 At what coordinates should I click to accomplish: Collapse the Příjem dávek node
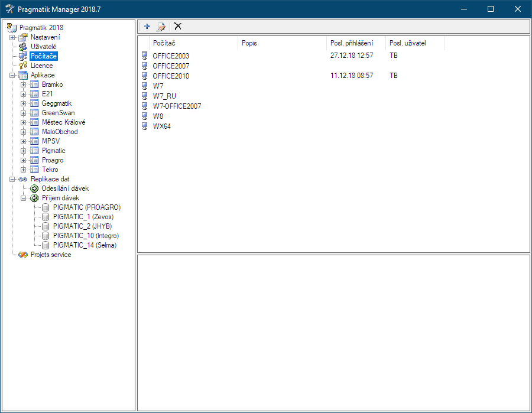tap(23, 198)
